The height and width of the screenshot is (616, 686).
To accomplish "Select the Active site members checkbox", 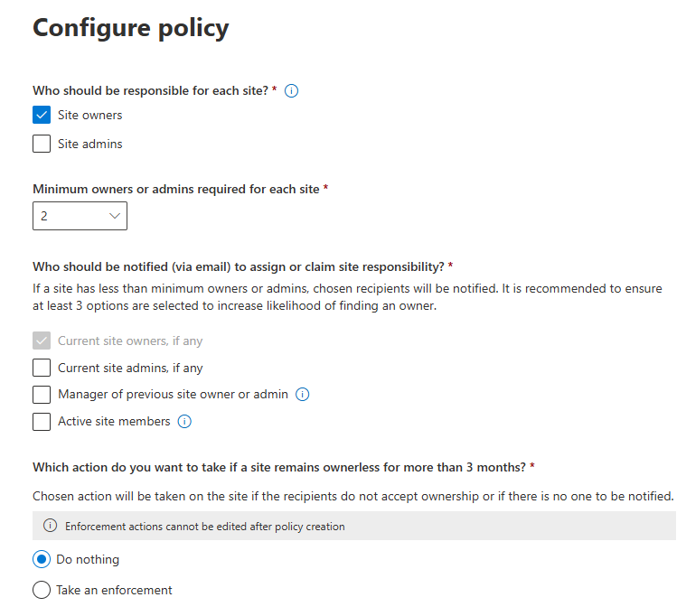I will click(x=42, y=422).
